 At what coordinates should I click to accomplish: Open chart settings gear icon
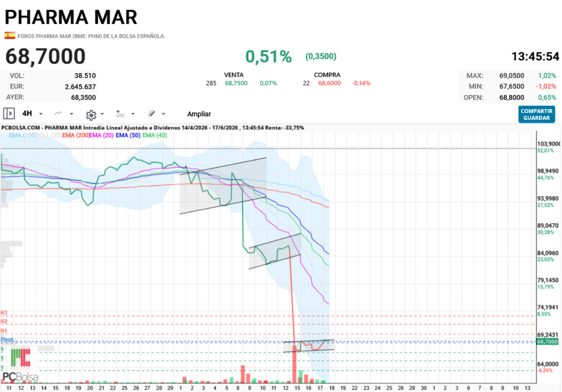pos(91,115)
